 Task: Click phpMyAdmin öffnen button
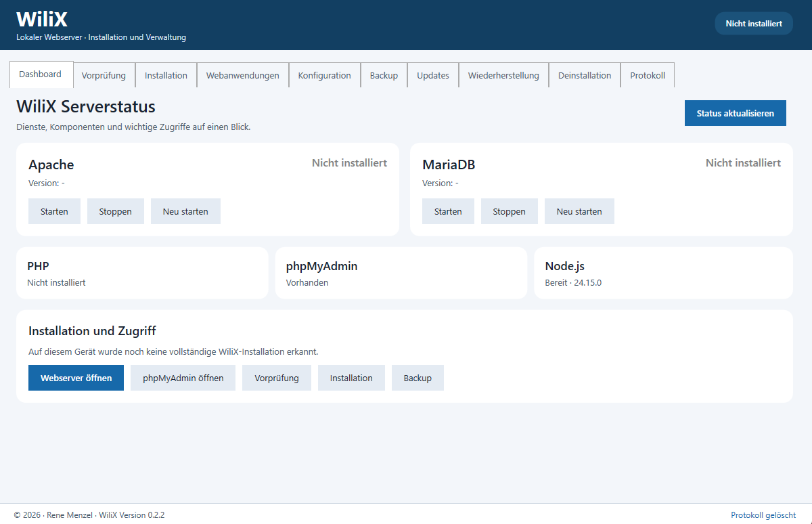pos(183,378)
